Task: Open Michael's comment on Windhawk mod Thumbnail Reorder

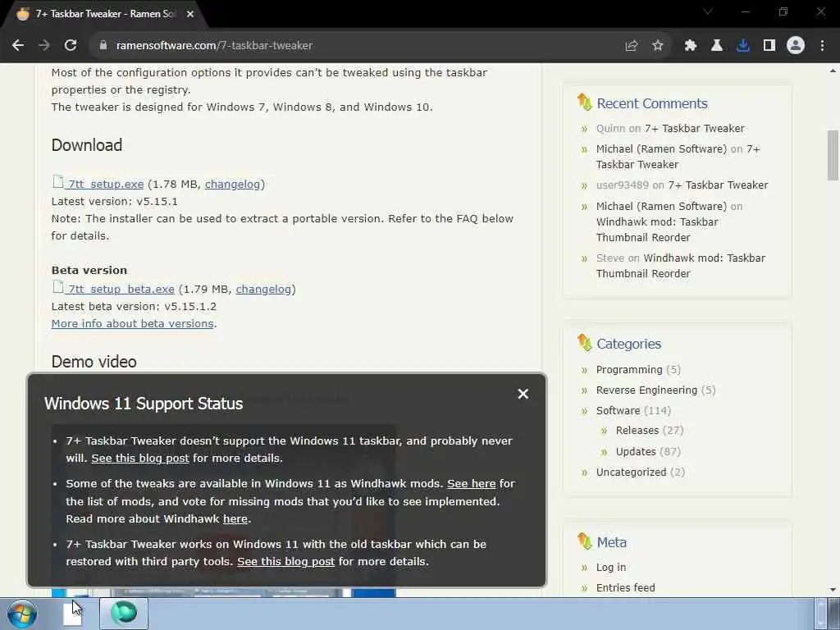Action: [x=657, y=230]
